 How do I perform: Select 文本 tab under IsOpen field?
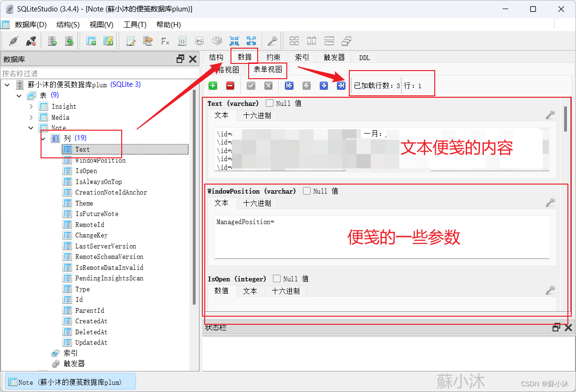tap(250, 291)
